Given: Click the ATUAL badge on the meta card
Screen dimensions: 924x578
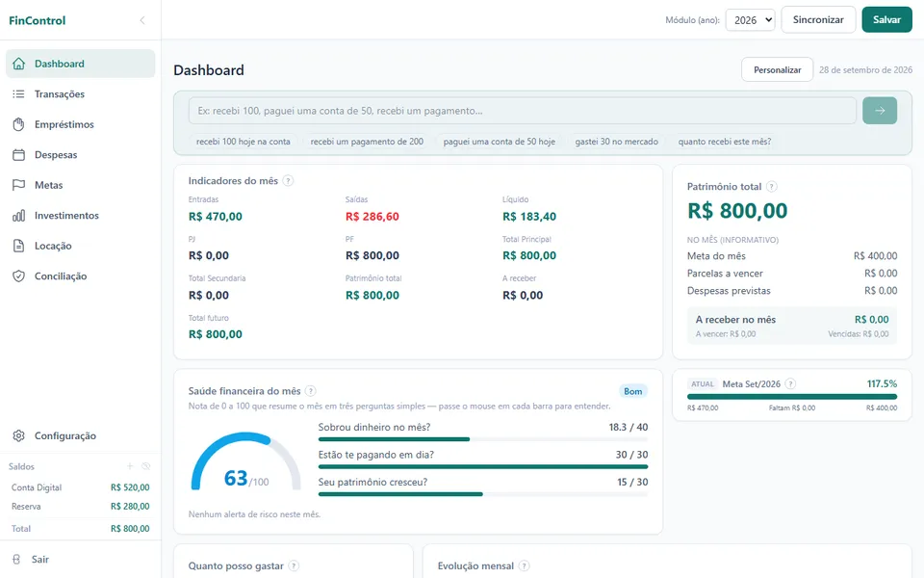Looking at the screenshot, I should (703, 384).
